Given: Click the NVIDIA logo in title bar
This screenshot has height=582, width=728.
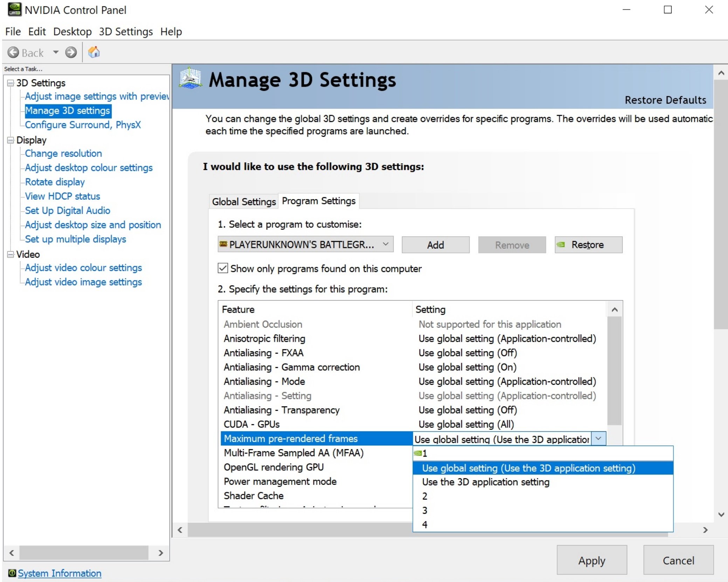Looking at the screenshot, I should click(14, 10).
